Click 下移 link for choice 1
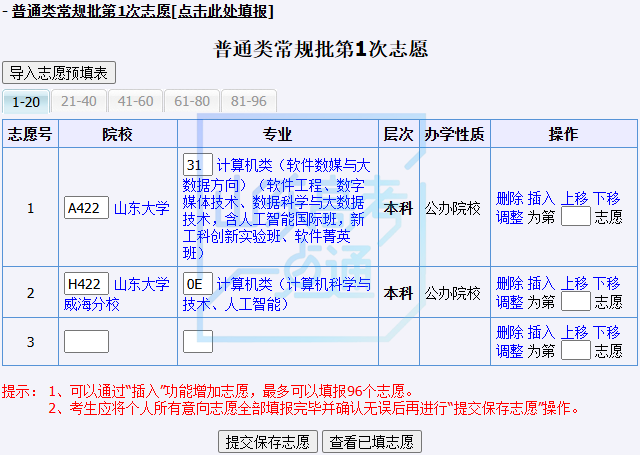Image resolution: width=640 pixels, height=455 pixels. [606, 199]
